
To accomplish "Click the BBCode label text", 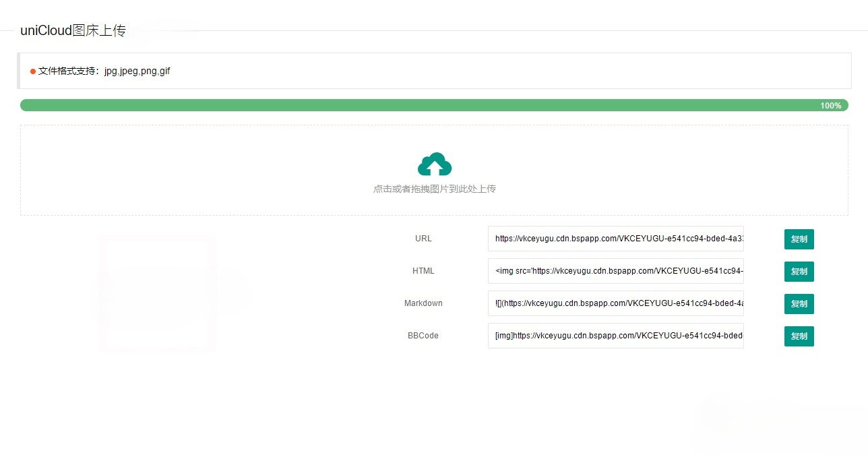I will coord(423,336).
